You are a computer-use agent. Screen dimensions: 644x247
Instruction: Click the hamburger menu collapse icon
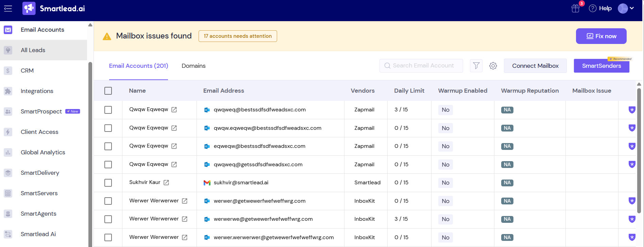[8, 9]
